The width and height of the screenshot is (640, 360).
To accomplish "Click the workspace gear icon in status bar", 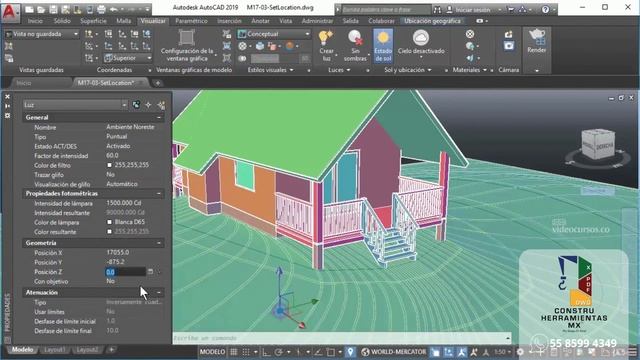I will [x=520, y=352].
